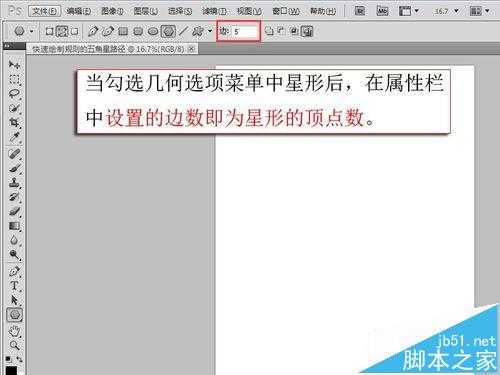Enable Subtract from Path Area mode

281,31
